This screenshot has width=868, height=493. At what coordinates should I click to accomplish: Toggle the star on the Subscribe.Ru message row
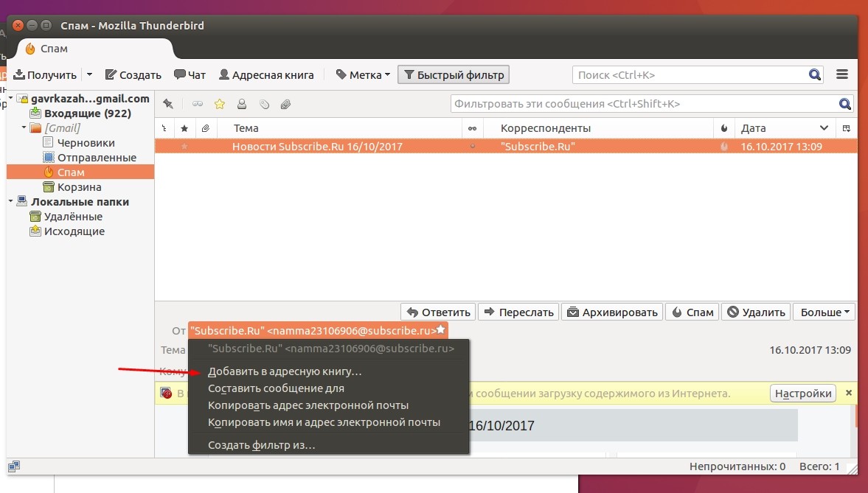pos(184,147)
